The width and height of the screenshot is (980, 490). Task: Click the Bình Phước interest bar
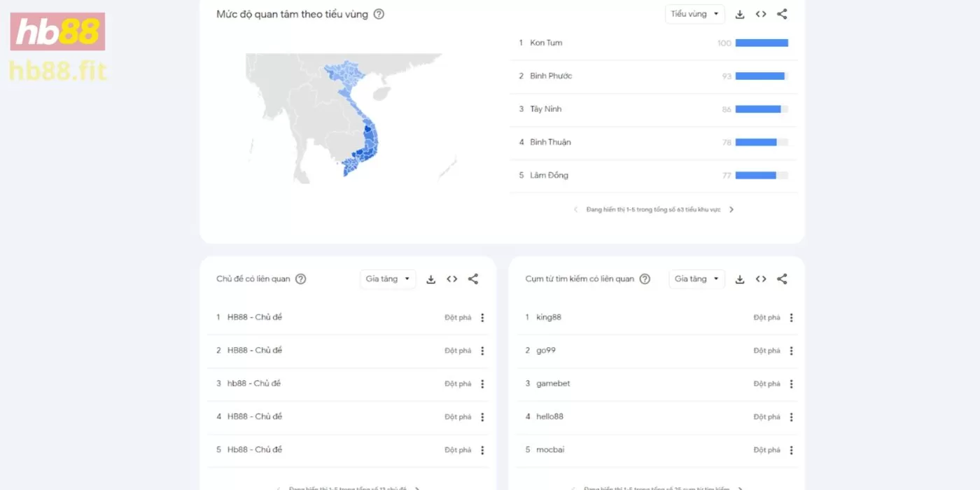pos(762,76)
